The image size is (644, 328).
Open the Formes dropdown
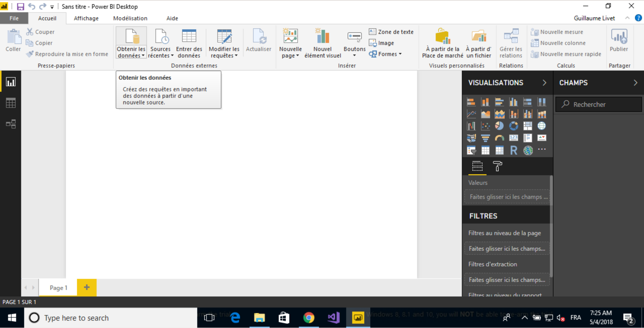click(x=385, y=54)
